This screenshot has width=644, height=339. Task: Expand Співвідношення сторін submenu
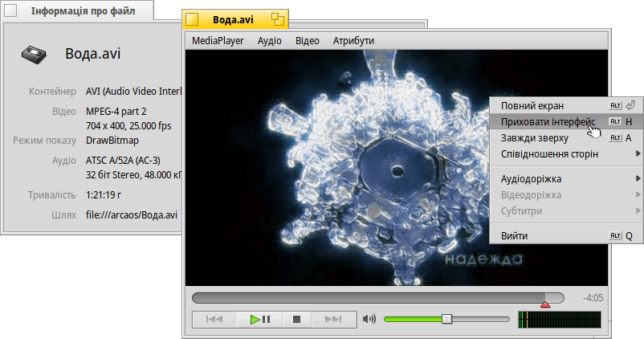pos(566,153)
